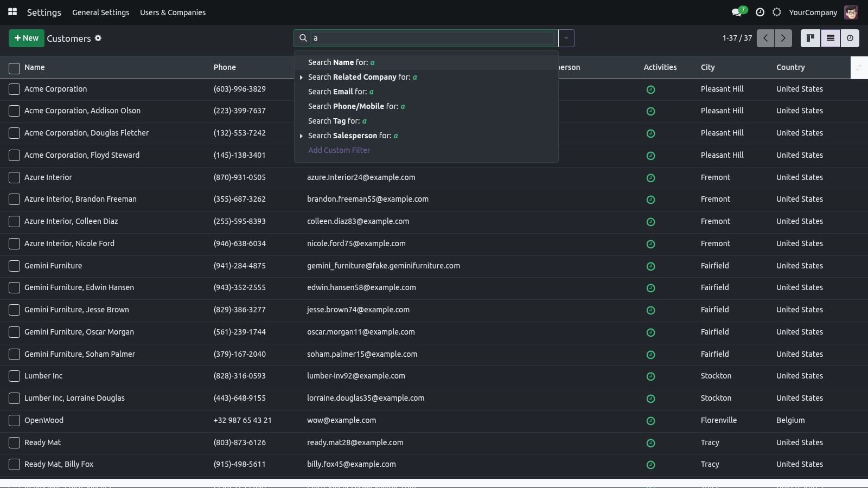Click the search magnifier icon
This screenshot has height=488, width=868.
[x=303, y=38]
